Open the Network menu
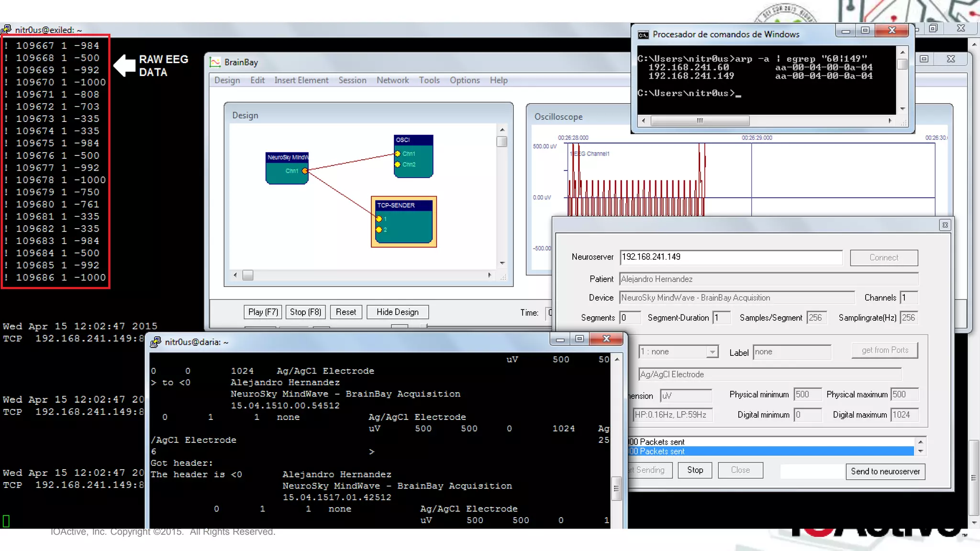980x551 pixels. (x=392, y=80)
